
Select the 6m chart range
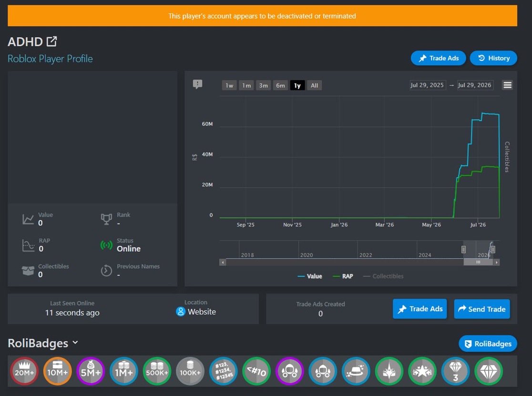point(281,85)
